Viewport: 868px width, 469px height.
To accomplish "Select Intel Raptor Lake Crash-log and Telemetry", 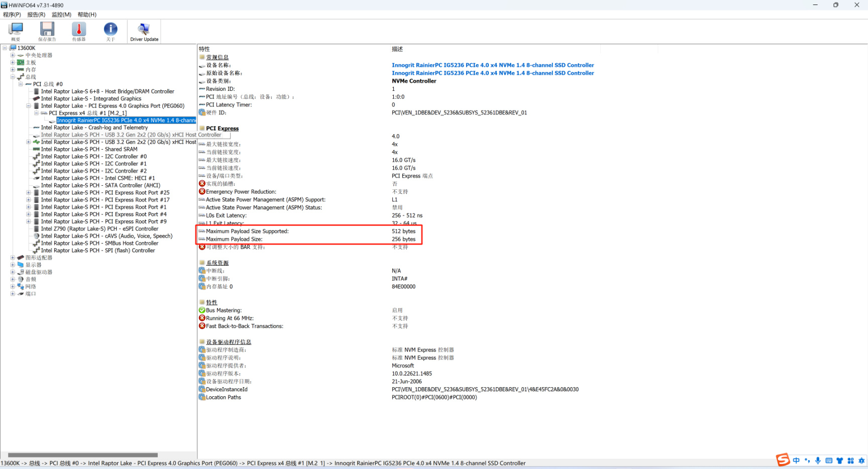I will click(x=94, y=128).
